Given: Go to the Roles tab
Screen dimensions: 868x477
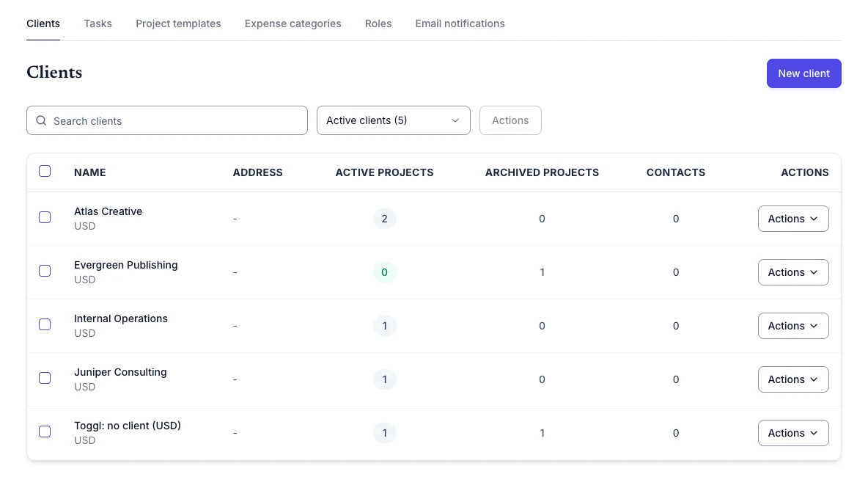Looking at the screenshot, I should [x=378, y=23].
